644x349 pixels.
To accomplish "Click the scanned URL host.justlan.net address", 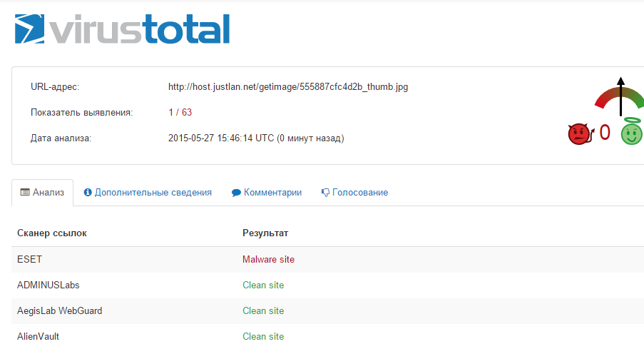I will tap(288, 87).
